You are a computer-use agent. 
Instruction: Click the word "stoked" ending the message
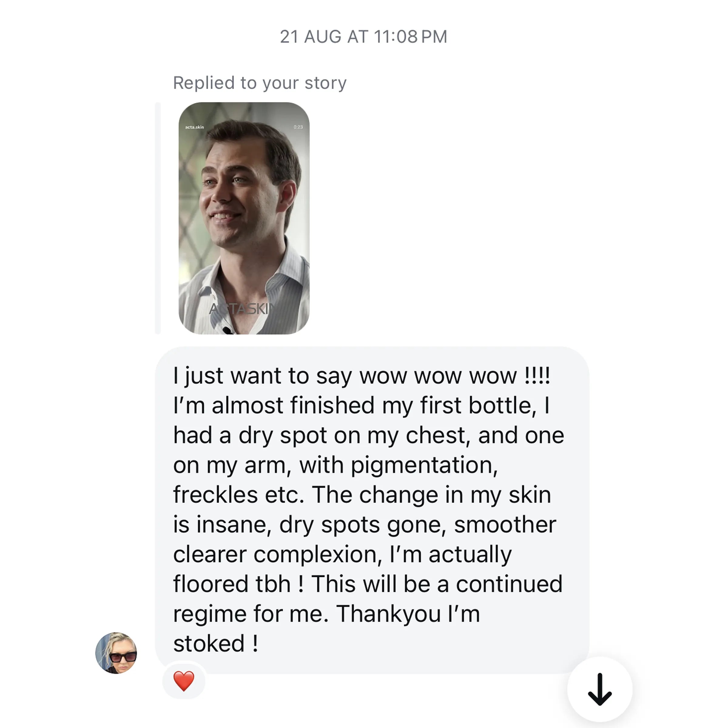point(209,644)
